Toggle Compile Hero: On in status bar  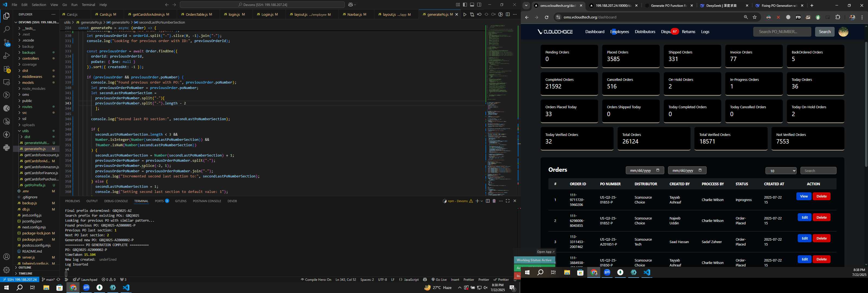pos(316,279)
